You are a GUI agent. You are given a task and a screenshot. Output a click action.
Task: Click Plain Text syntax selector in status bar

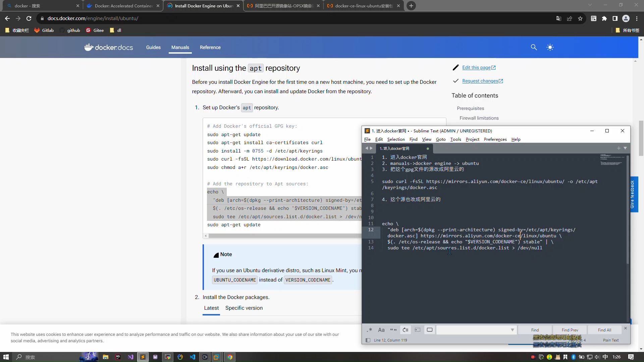pyautogui.click(x=611, y=340)
